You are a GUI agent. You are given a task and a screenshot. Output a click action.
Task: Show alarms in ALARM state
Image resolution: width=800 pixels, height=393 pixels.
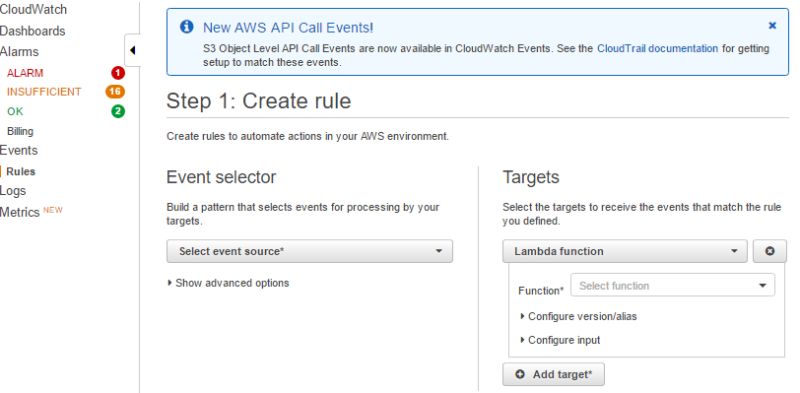[x=25, y=73]
